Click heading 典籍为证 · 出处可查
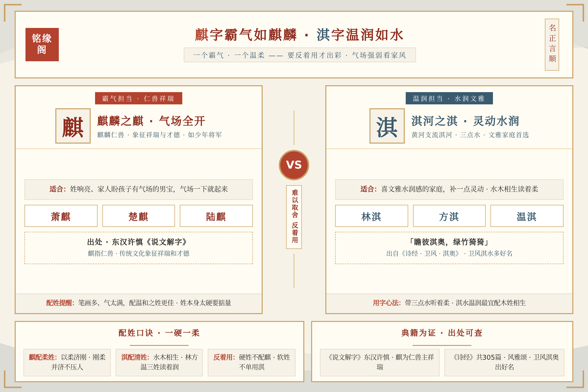 [x=442, y=333]
